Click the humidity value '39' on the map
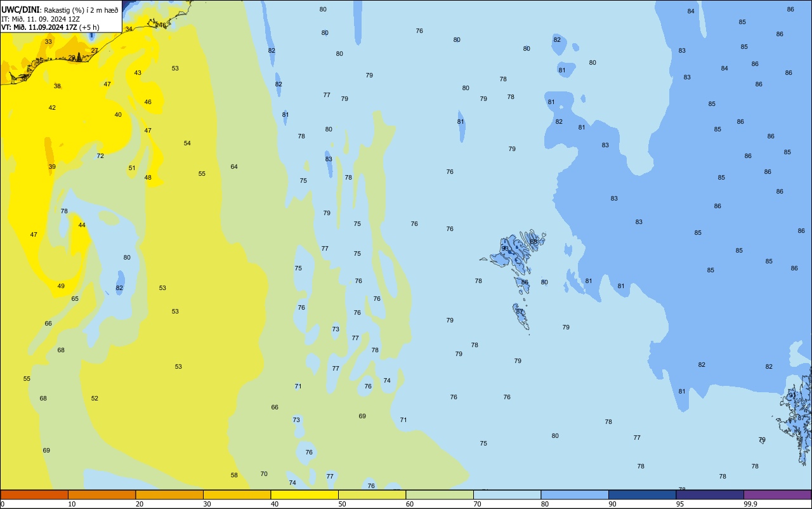The height and width of the screenshot is (509, 812). click(52, 167)
